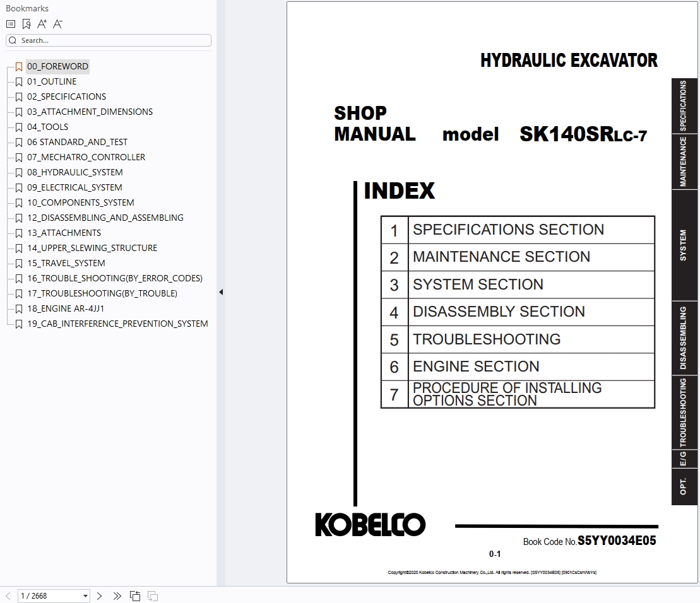Click the Bookmarks panel title
The width and height of the screenshot is (700, 603).
27,8
